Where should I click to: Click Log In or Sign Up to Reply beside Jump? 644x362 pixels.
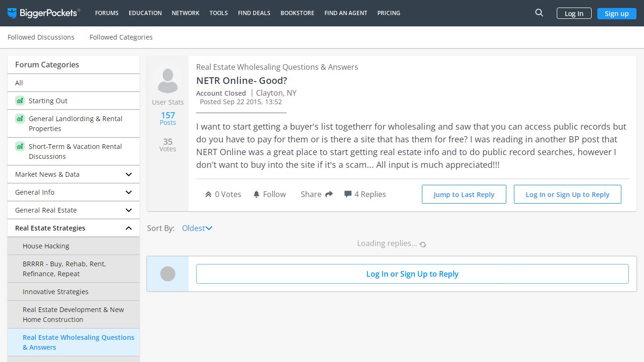click(567, 194)
